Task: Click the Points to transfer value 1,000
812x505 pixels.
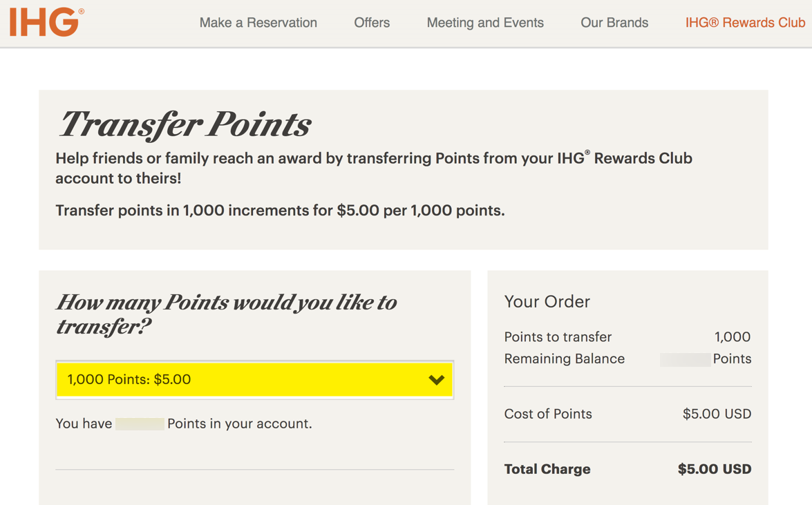Action: point(733,337)
